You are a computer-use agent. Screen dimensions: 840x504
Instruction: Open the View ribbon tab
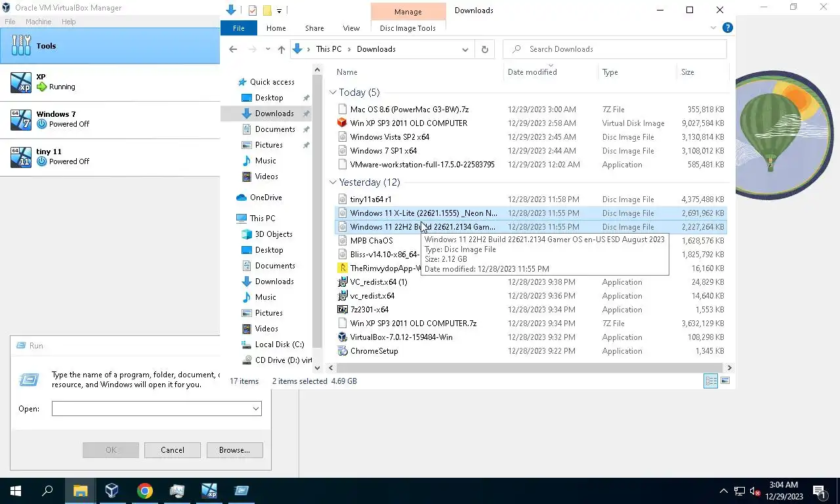point(351,28)
